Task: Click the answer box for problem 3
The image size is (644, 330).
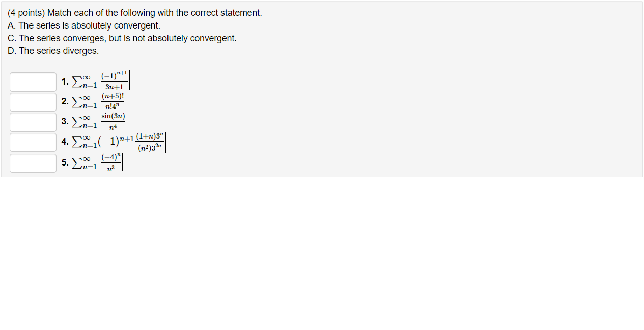Action: point(33,122)
